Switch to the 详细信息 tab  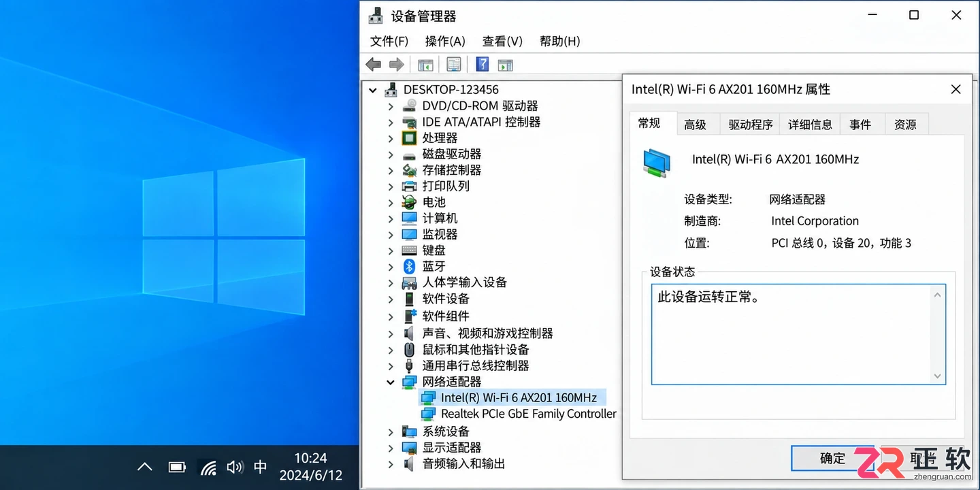point(810,125)
